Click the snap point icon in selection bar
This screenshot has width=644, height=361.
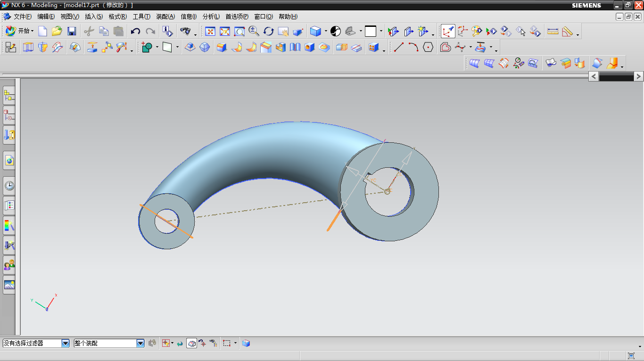165,344
